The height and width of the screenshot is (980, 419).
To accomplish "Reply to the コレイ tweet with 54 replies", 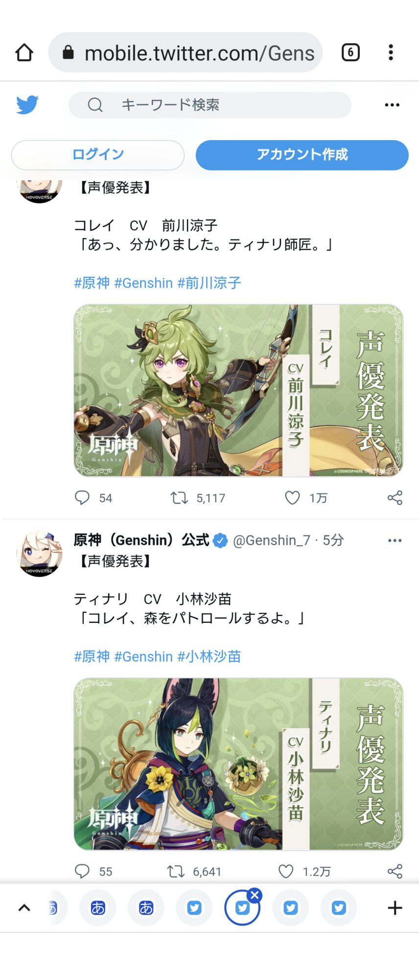I will [82, 498].
